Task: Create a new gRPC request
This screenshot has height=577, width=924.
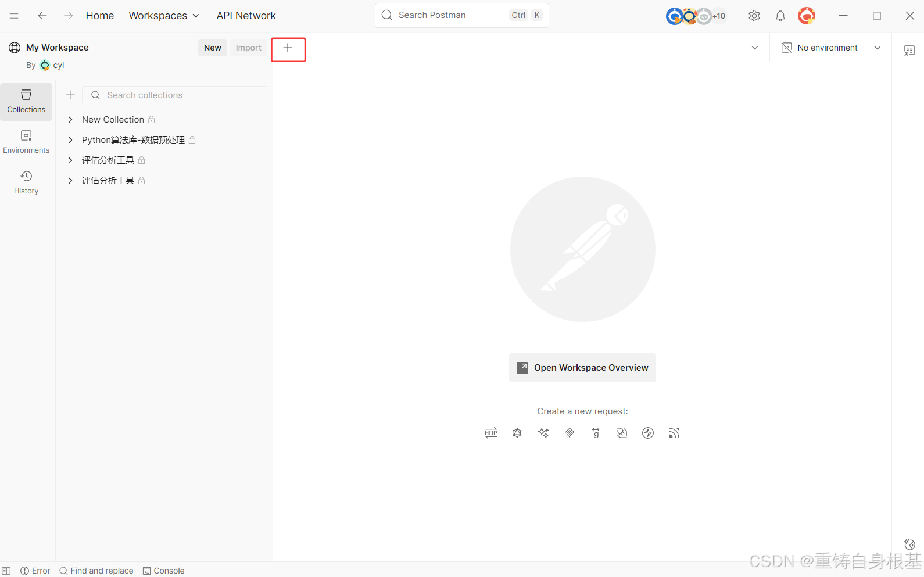Action: click(x=596, y=433)
